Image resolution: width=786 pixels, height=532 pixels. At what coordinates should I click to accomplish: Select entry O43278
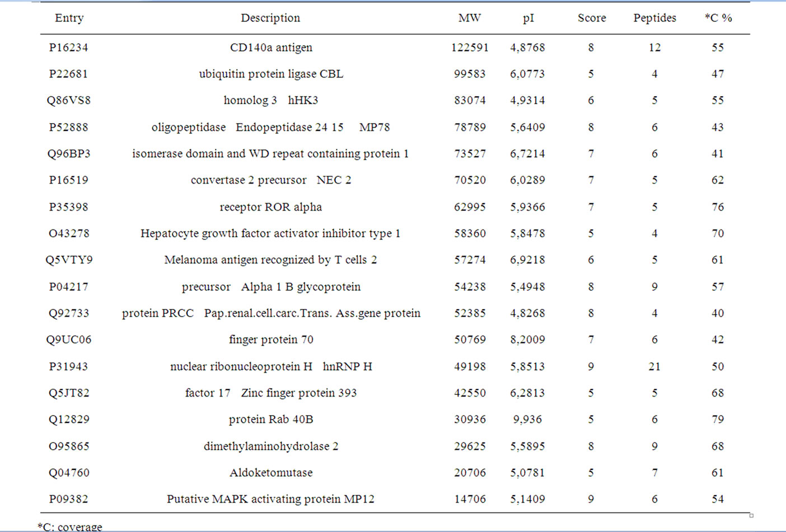pos(68,233)
